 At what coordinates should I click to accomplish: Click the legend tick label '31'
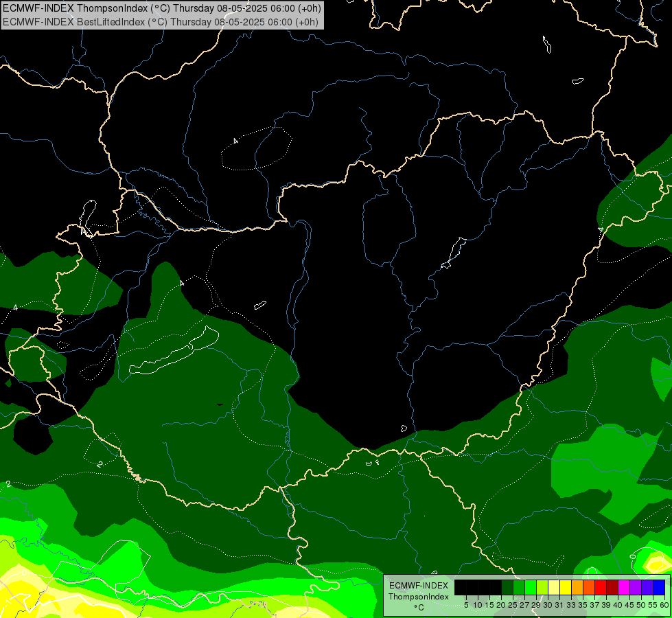[559, 605]
